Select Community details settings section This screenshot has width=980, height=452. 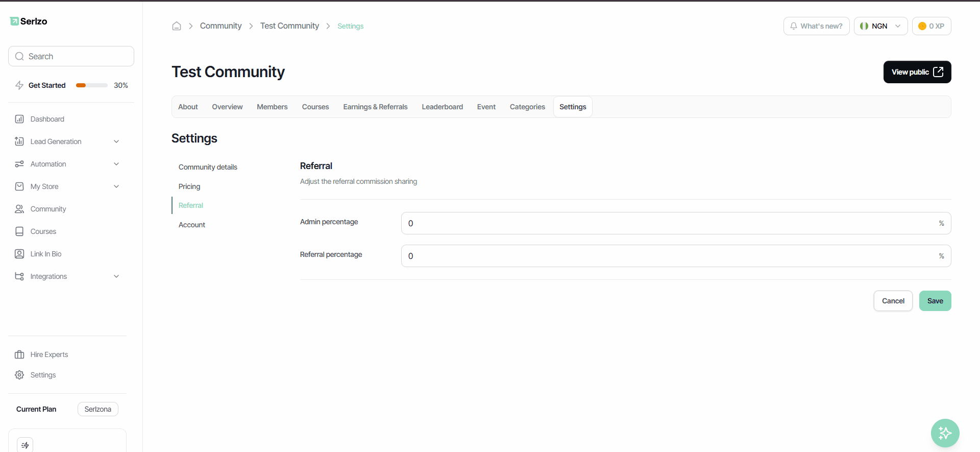click(x=208, y=167)
